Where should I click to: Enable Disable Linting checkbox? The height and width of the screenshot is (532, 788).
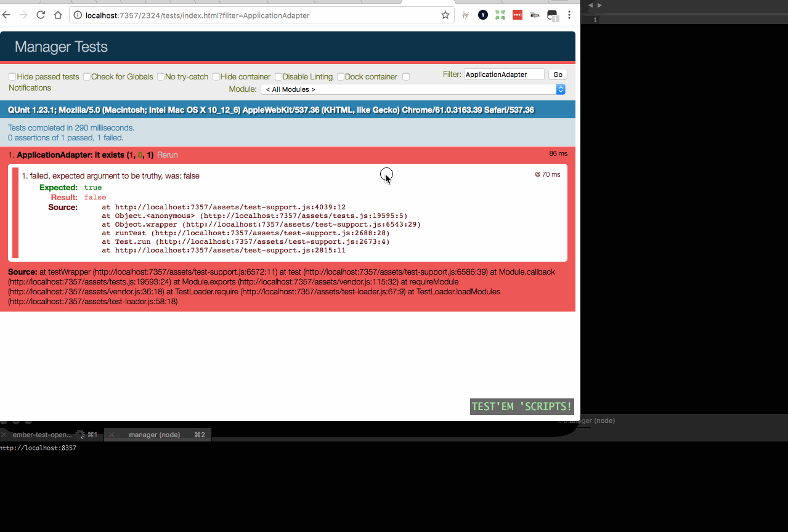(x=278, y=76)
